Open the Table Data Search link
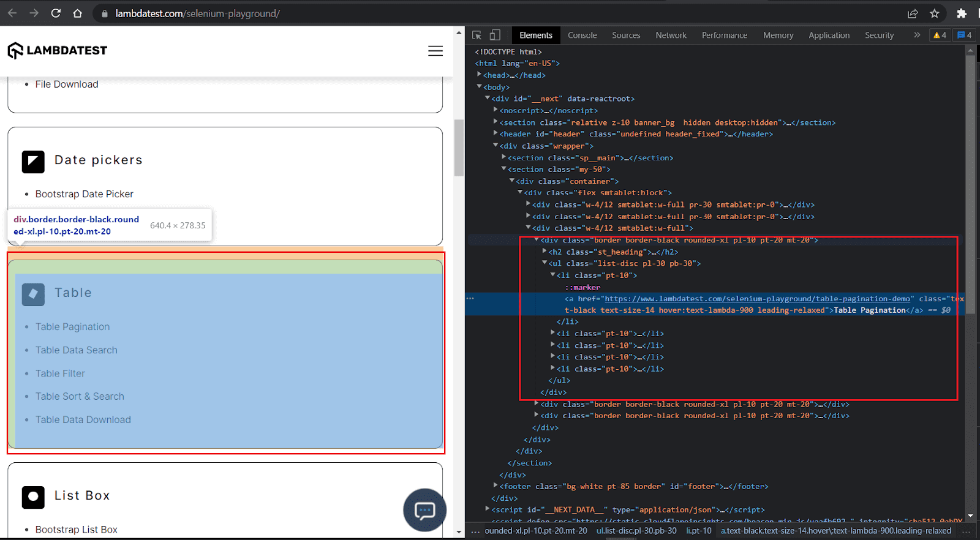 (77, 350)
